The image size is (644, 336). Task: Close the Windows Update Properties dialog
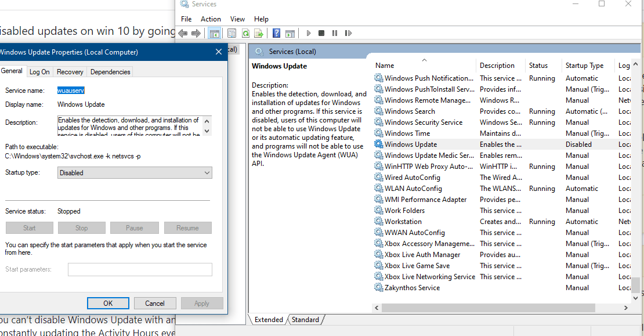click(219, 52)
